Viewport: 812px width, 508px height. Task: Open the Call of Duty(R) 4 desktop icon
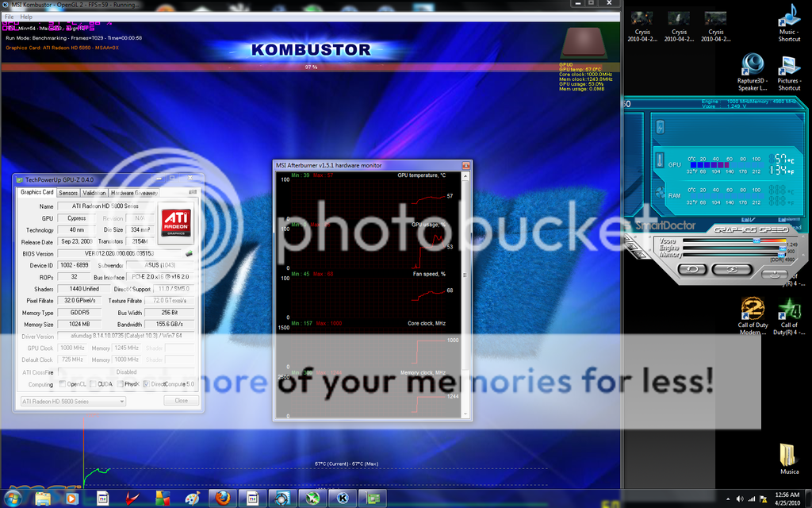(789, 316)
